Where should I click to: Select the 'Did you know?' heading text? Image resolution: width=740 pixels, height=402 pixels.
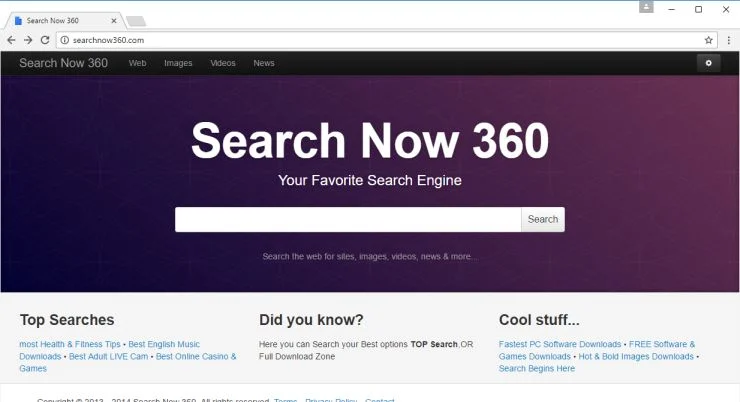311,320
